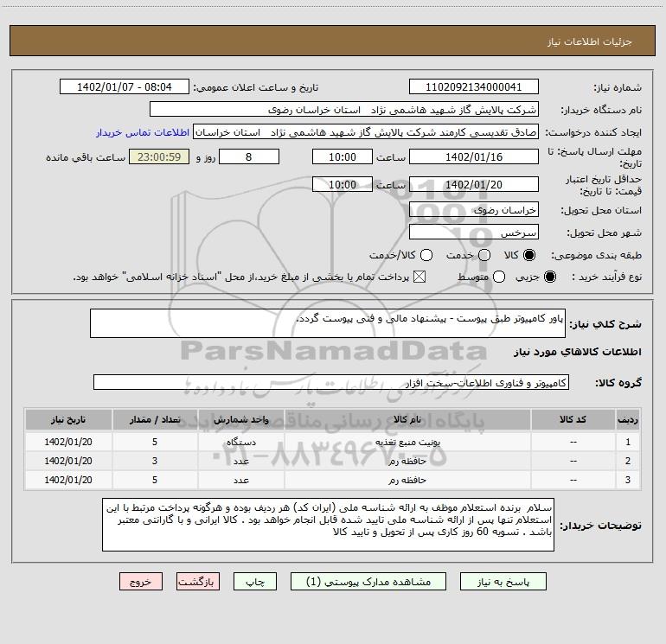The image size is (666, 644).
Task: Click حافظه رم in row 2
Action: (407, 461)
